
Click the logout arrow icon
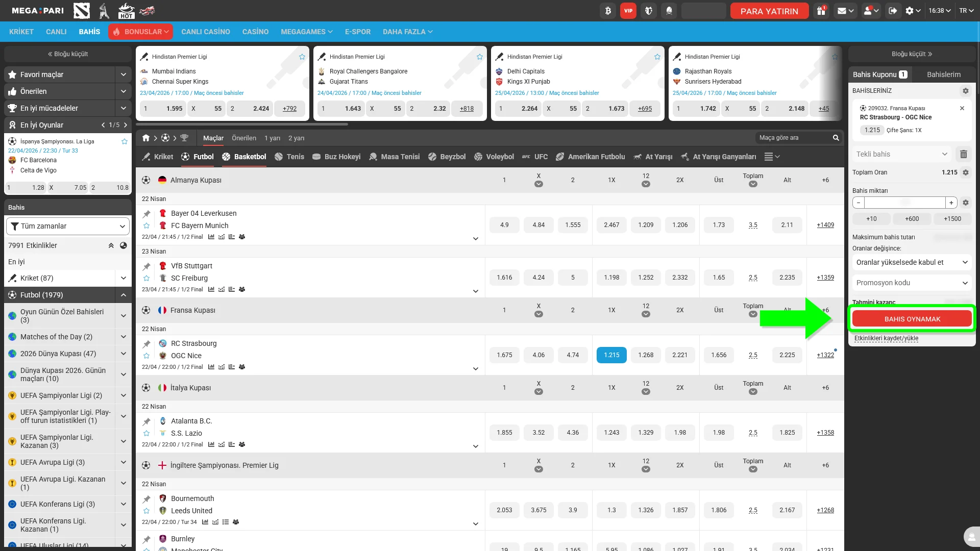(x=893, y=11)
